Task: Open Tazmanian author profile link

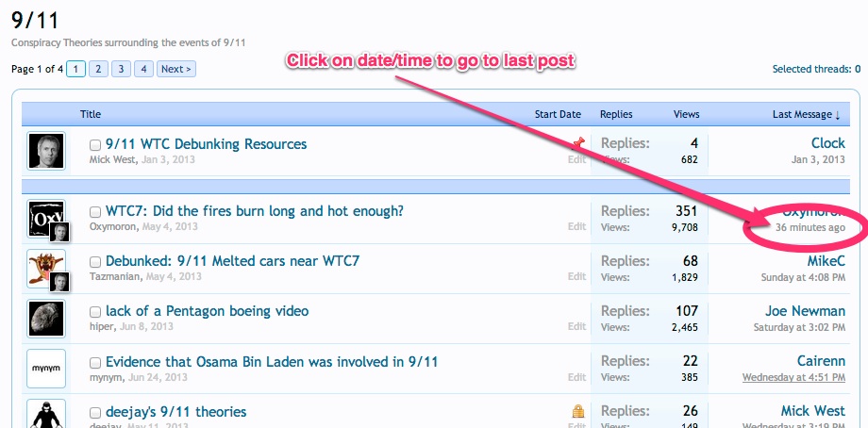Action: coord(114,276)
